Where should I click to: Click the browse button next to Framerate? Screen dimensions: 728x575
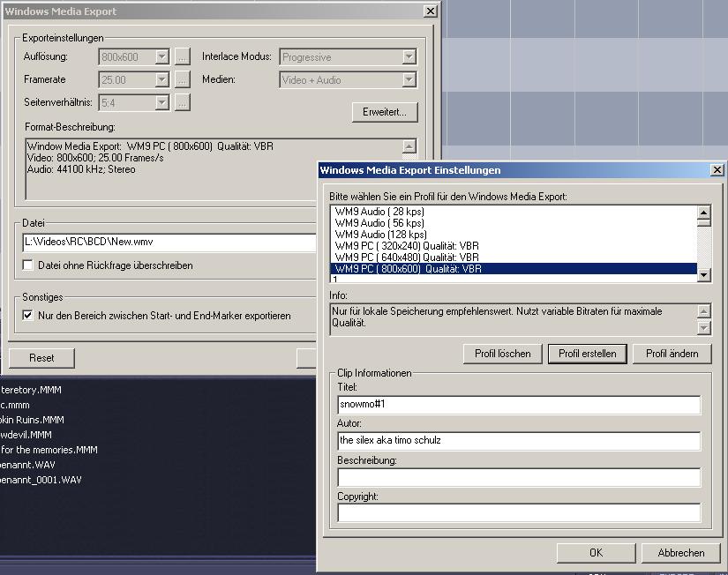[x=183, y=80]
